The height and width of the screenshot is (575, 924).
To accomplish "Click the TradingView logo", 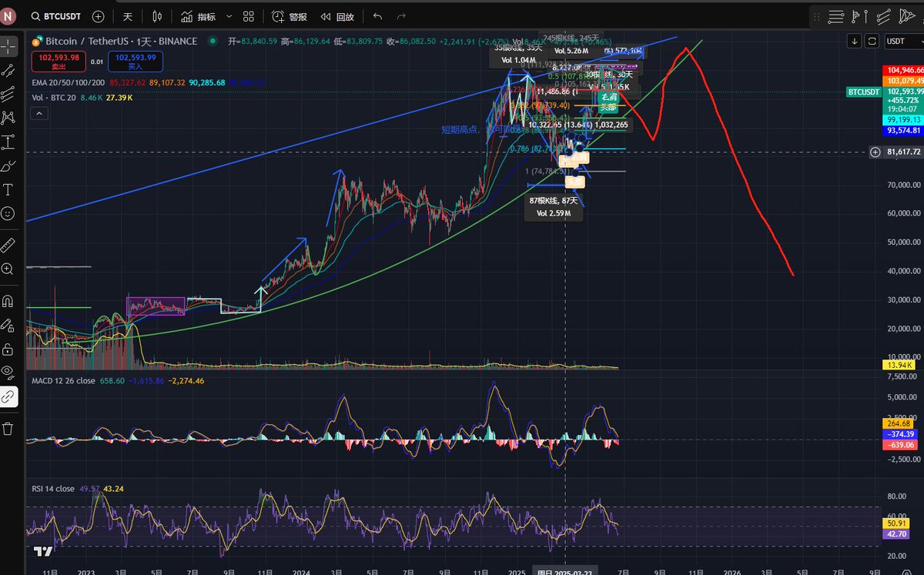I will coord(42,551).
